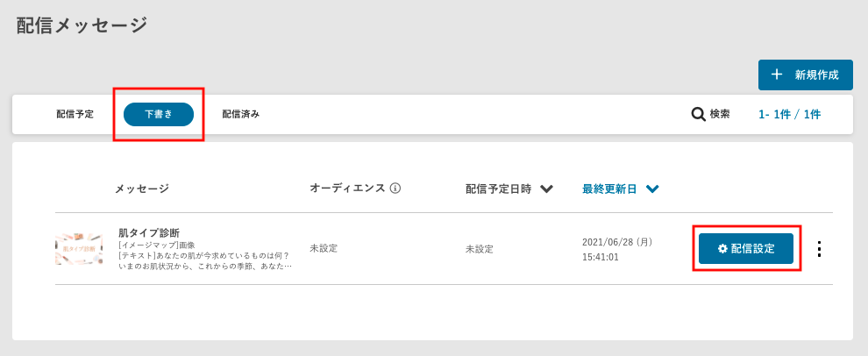Click the magnifying glass search icon
The height and width of the screenshot is (356, 868).
coord(698,114)
